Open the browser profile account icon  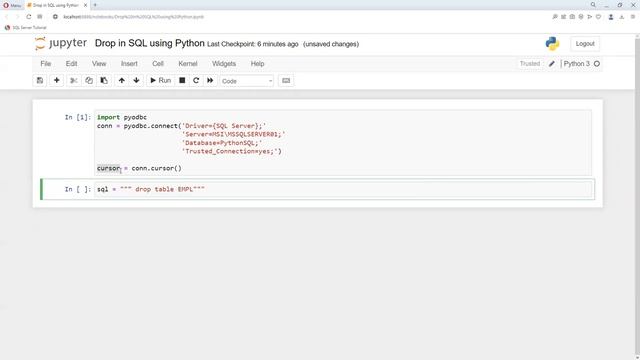611,17
